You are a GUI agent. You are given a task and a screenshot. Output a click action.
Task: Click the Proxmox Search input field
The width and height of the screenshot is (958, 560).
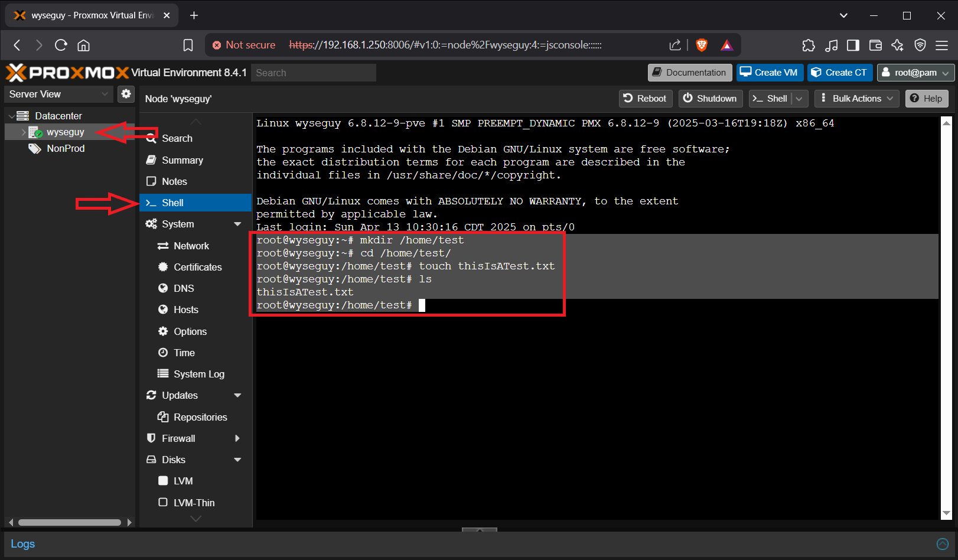314,73
